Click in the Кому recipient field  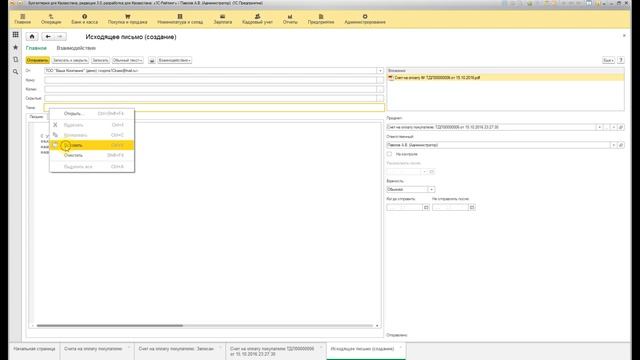[x=210, y=80]
